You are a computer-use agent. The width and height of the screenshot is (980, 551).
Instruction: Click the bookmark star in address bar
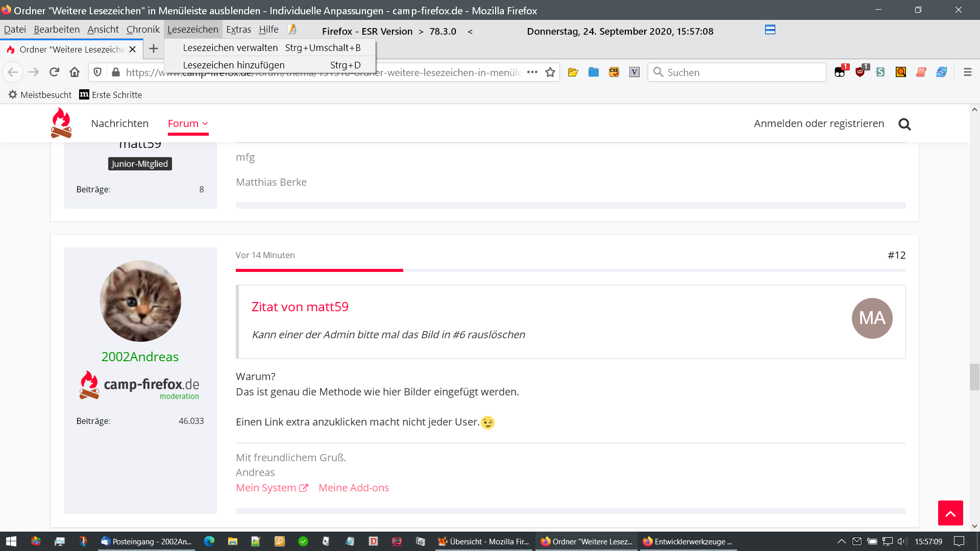550,72
